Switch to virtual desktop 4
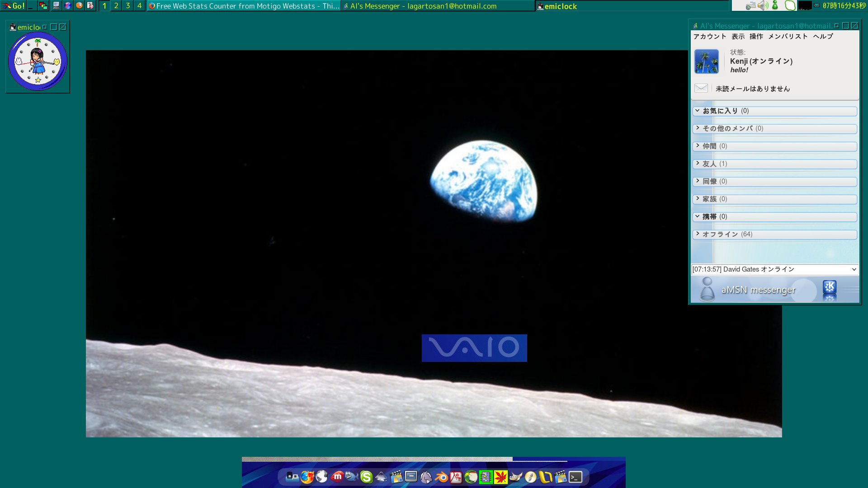The height and width of the screenshot is (488, 868). click(139, 5)
